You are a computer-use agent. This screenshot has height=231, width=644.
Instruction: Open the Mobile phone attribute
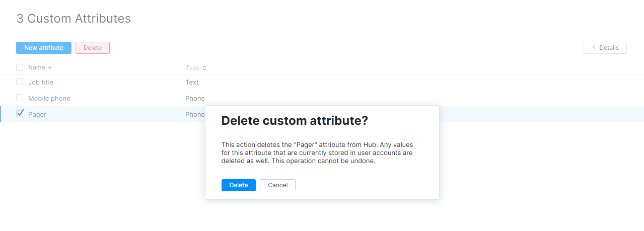[49, 98]
